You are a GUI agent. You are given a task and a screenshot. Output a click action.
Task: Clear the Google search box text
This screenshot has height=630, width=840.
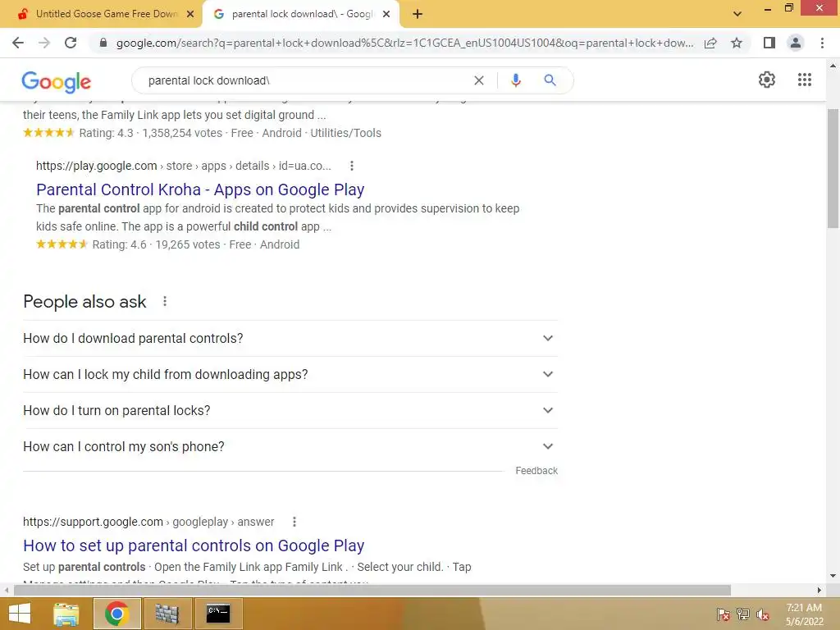tap(479, 80)
